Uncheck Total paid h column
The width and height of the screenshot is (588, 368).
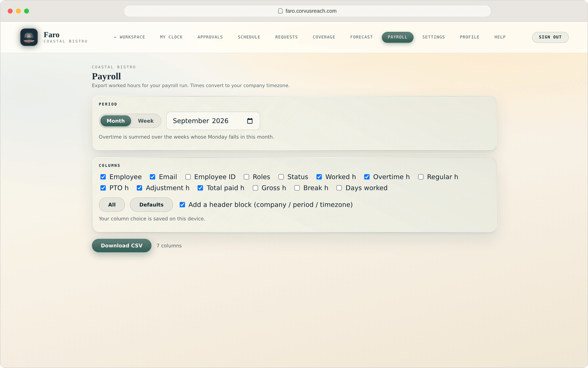(x=200, y=188)
